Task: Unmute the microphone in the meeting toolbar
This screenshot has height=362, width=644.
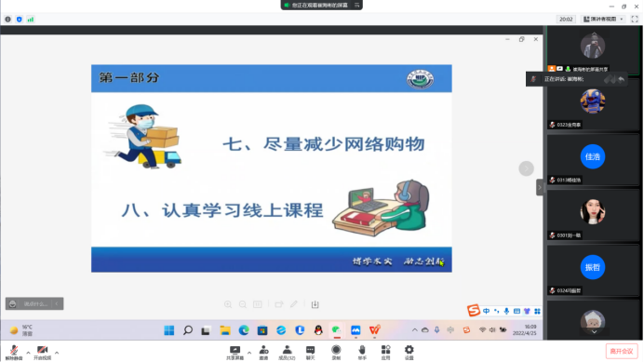Action: (x=14, y=353)
